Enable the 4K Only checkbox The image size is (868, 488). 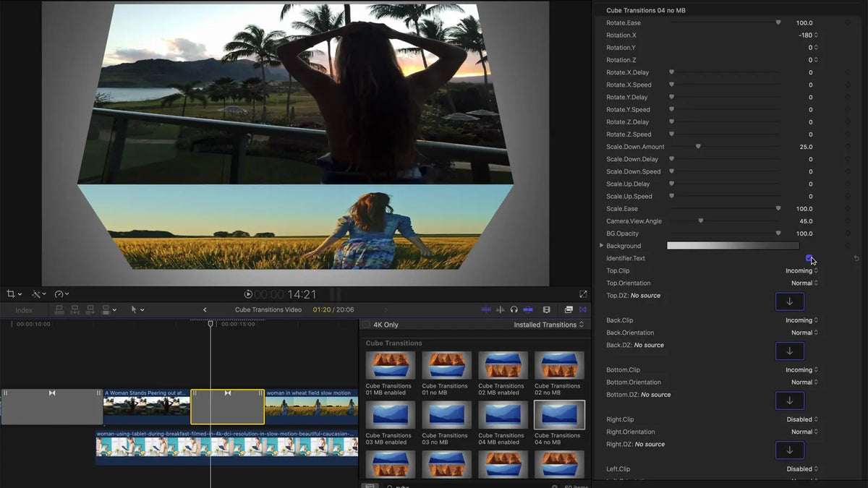pyautogui.click(x=367, y=325)
